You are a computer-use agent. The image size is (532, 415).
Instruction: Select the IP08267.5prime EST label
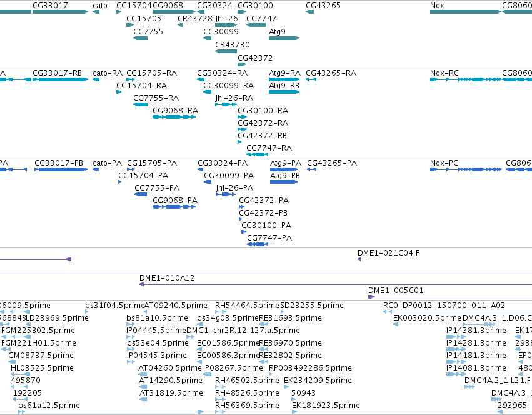(x=233, y=368)
